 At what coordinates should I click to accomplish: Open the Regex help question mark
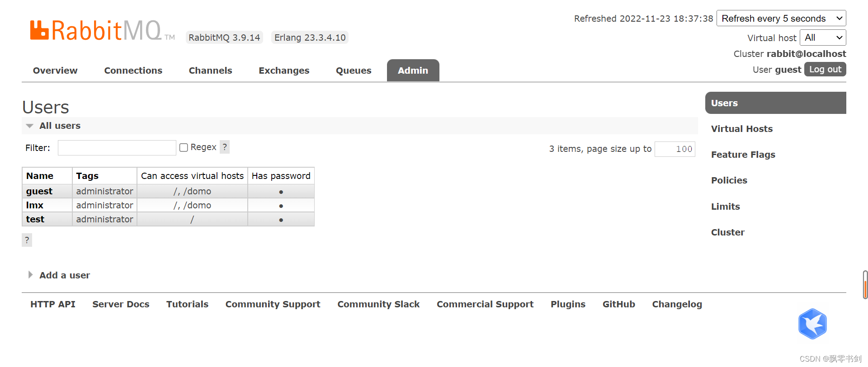[x=225, y=147]
